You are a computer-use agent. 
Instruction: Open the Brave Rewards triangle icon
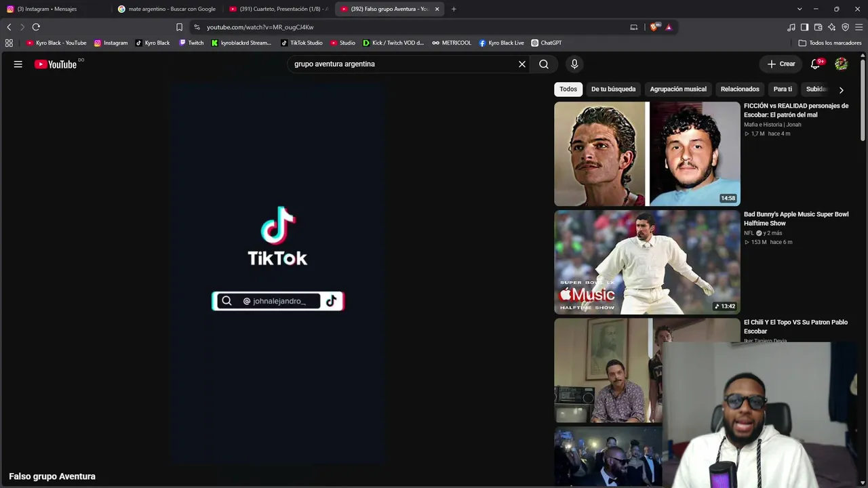pyautogui.click(x=669, y=27)
